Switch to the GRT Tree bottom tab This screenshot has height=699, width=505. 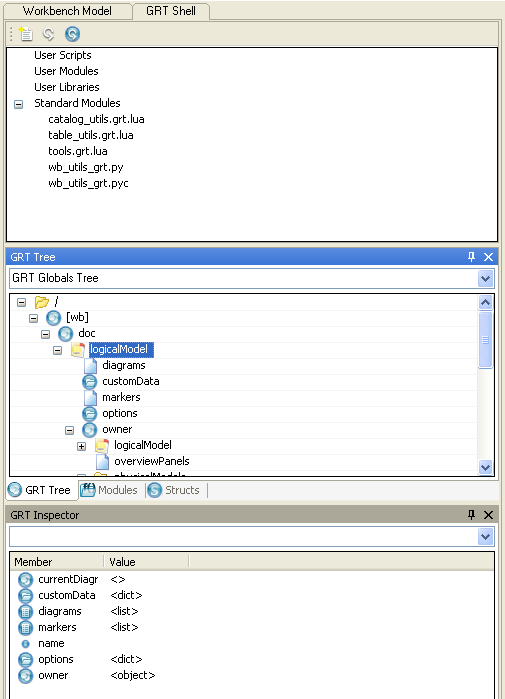click(40, 490)
